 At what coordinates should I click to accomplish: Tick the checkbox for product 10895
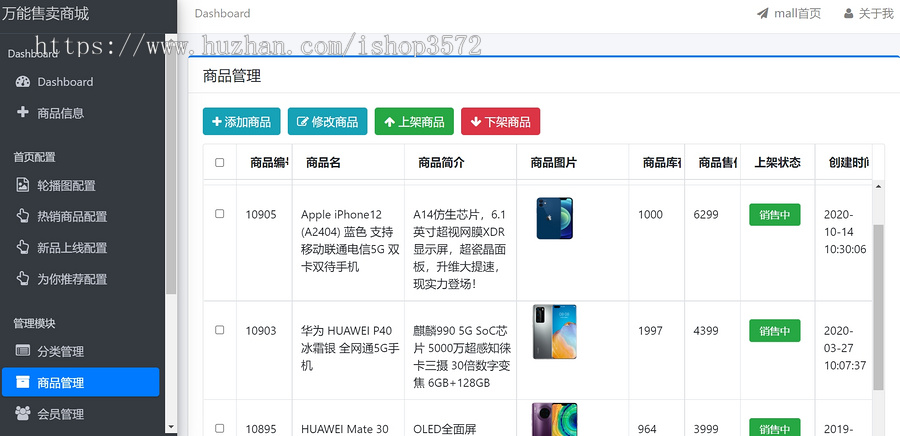220,429
